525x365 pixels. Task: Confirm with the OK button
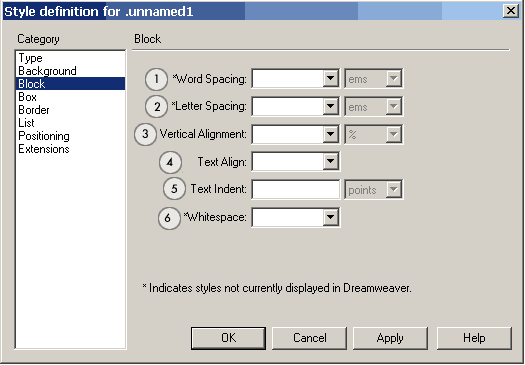228,338
